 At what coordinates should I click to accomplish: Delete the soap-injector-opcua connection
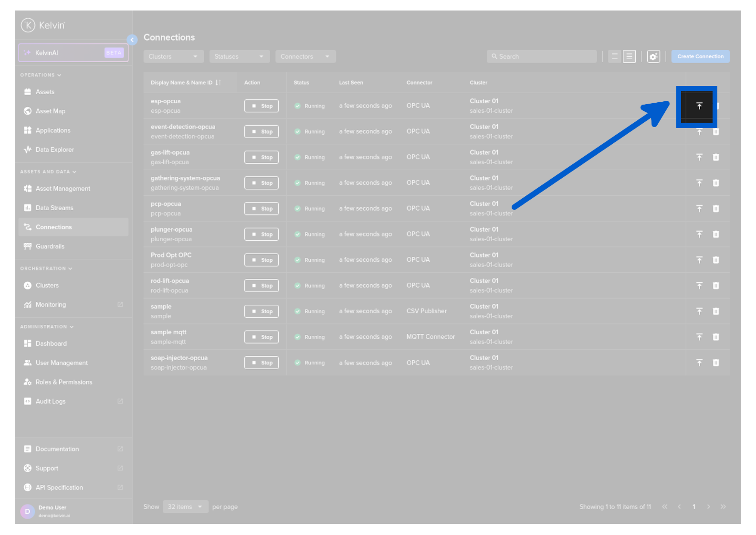tap(715, 363)
